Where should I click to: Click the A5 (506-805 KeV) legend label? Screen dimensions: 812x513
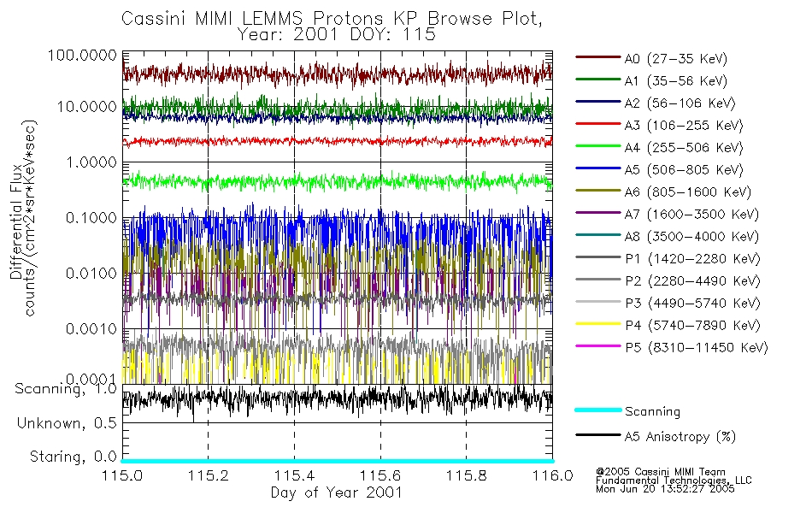coord(684,170)
